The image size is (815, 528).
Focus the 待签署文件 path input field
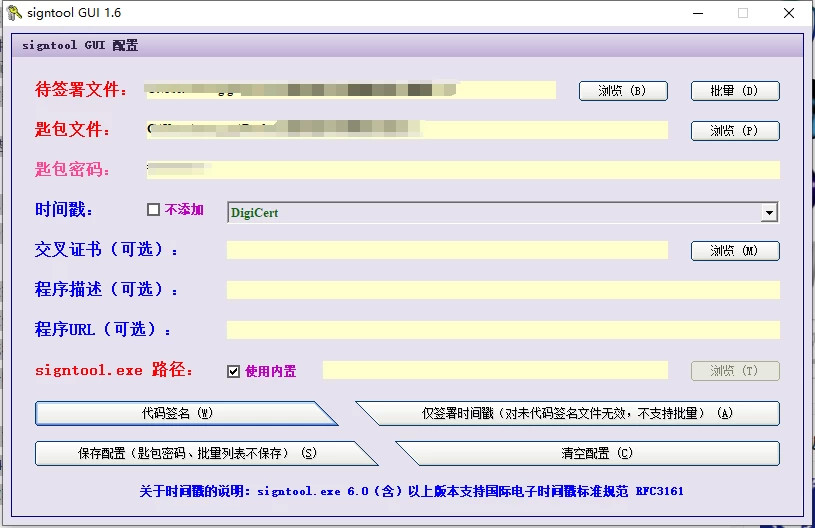[351, 90]
